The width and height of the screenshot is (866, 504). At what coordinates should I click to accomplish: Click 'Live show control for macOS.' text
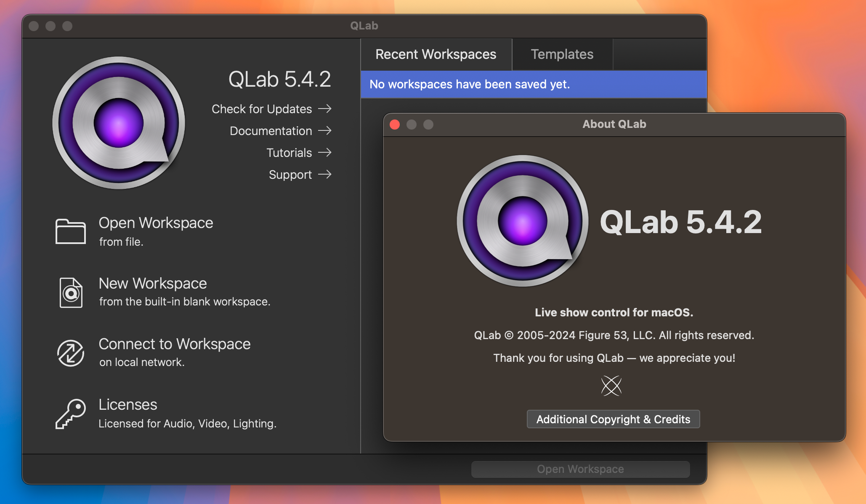tap(614, 313)
